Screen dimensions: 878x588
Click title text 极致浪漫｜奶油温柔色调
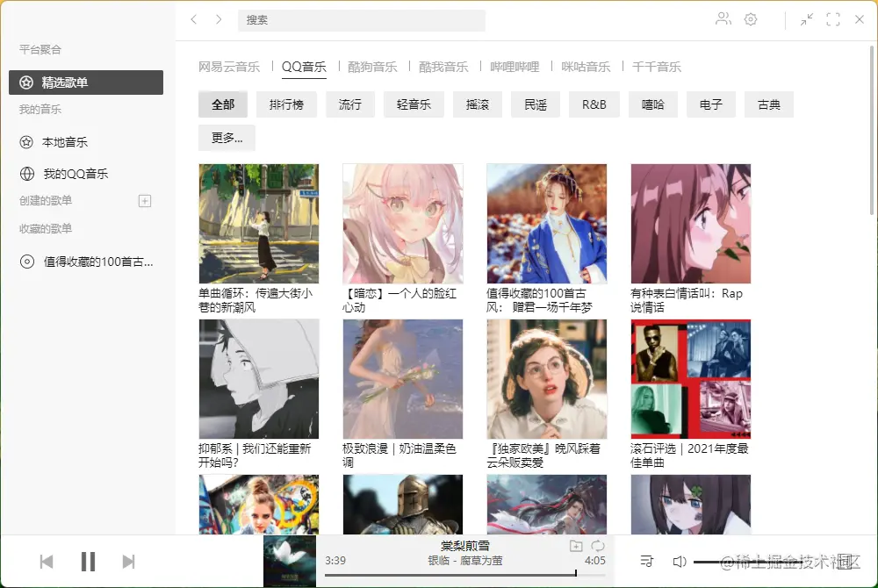pyautogui.click(x=399, y=455)
